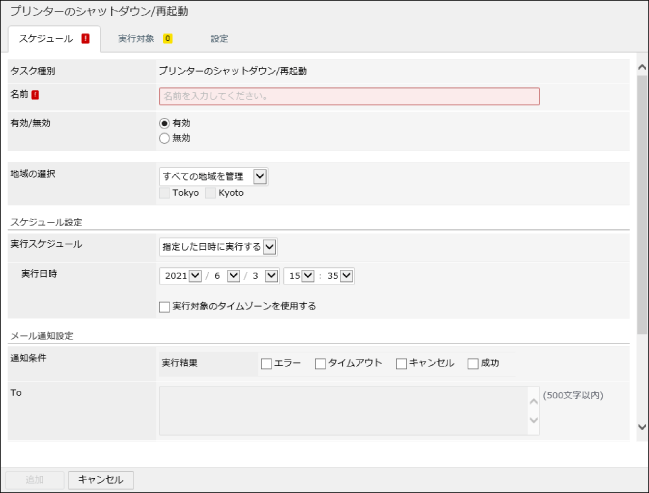Tick the 成功 notification checkbox
The height and width of the screenshot is (493, 649).
click(x=473, y=364)
